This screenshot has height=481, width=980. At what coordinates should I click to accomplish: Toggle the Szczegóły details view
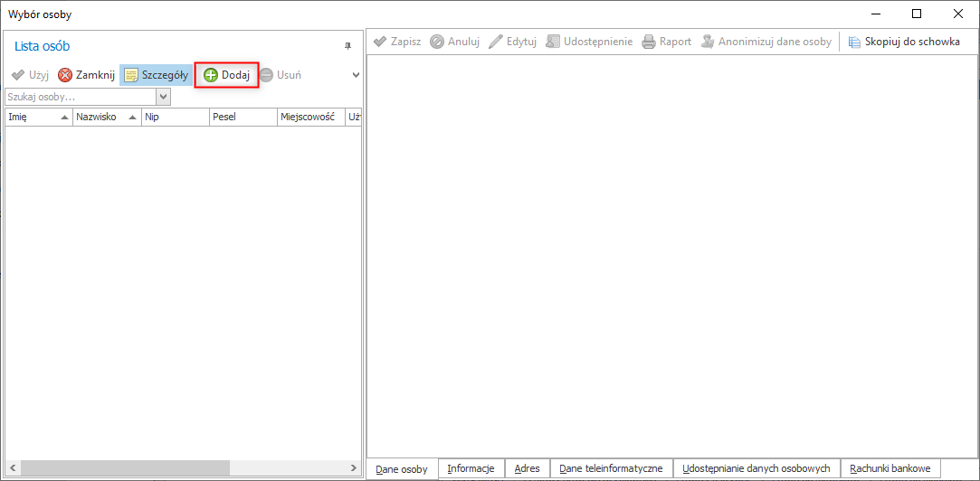coord(156,75)
